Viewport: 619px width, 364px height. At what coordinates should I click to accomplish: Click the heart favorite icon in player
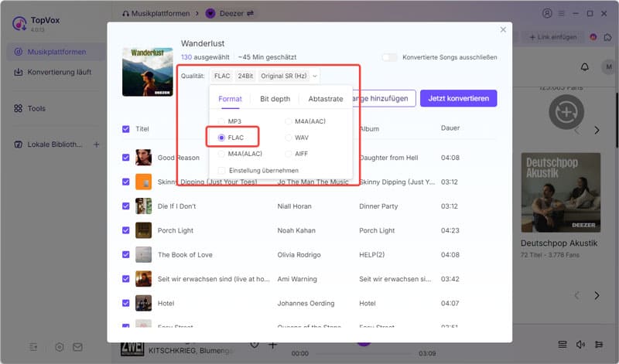[x=255, y=345]
